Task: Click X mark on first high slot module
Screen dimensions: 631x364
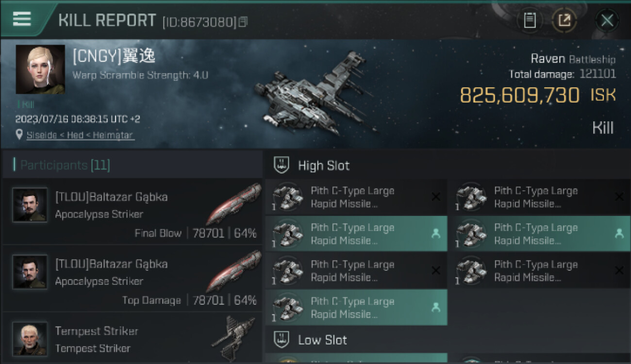Action: [x=436, y=197]
